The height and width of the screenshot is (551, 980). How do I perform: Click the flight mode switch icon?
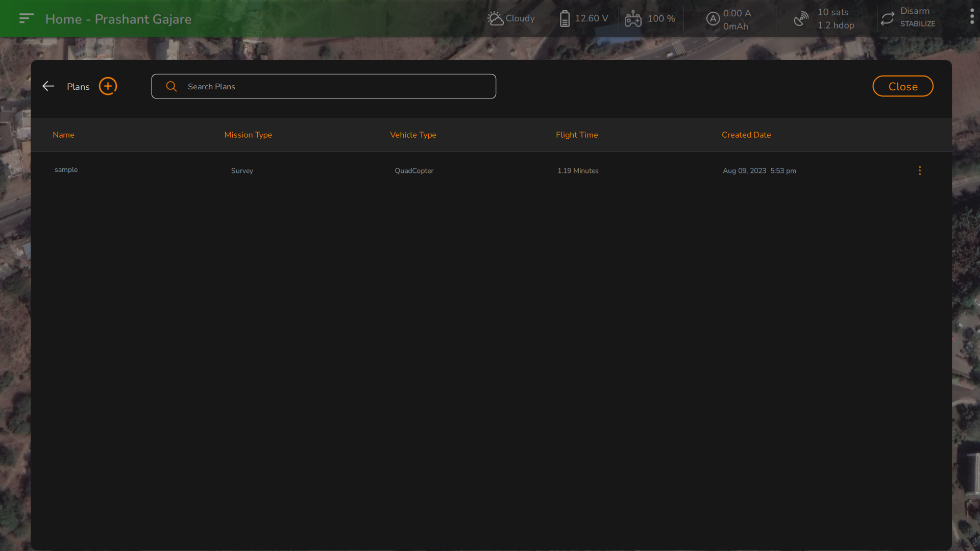point(888,19)
